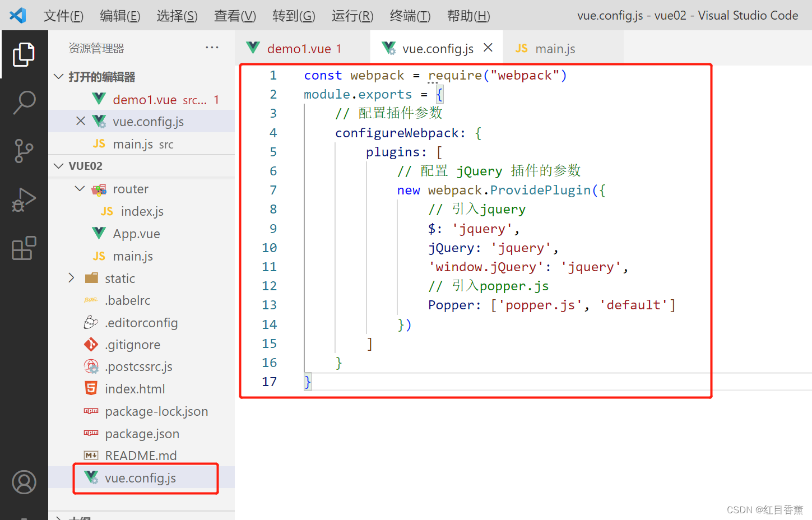
Task: Open the 终端 menu
Action: (410, 16)
